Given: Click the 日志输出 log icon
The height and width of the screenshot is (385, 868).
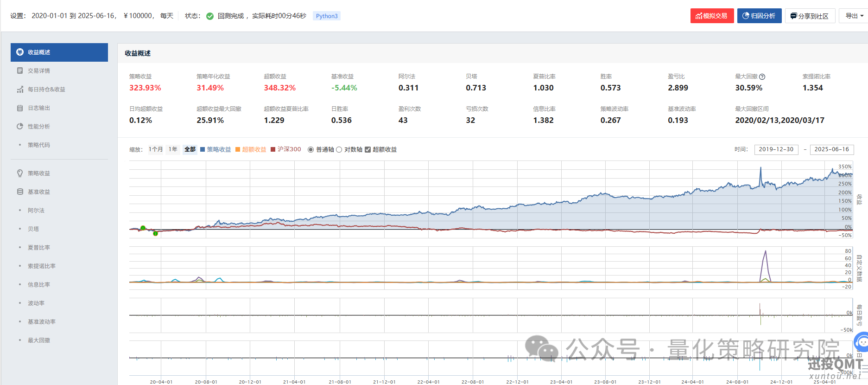Looking at the screenshot, I should pos(20,108).
